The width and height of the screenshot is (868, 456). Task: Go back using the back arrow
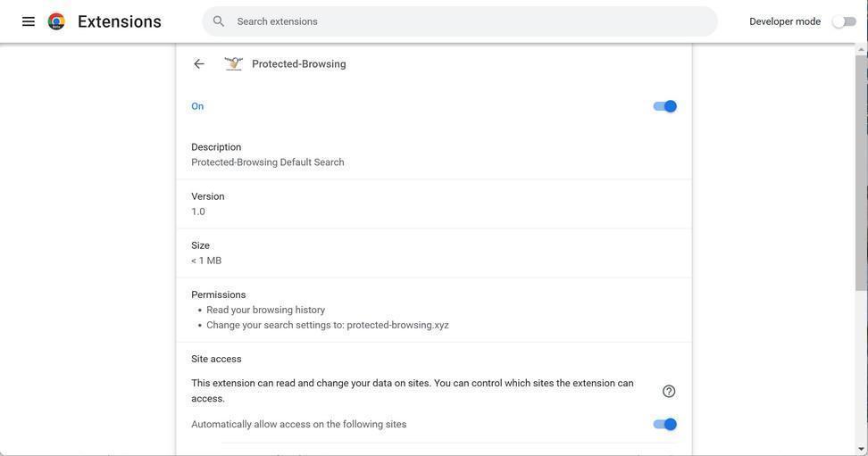(199, 64)
